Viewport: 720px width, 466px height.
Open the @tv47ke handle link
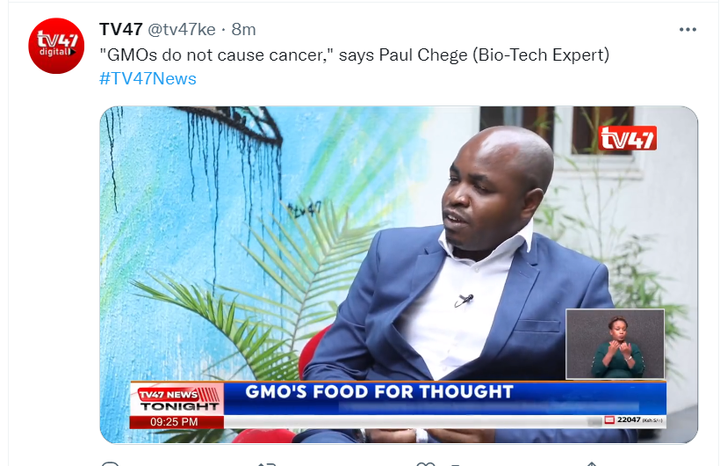(181, 29)
